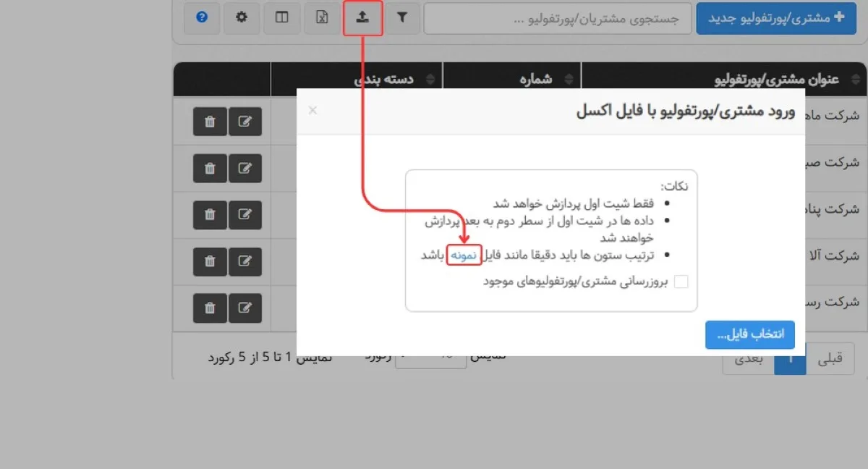Open Excel import via the upload icon
The image size is (868, 469).
pyautogui.click(x=362, y=18)
